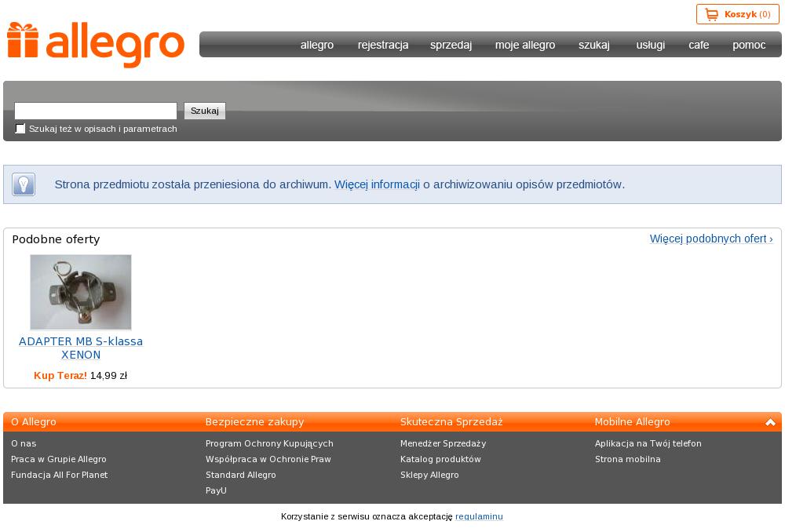Screen dimensions: 785x532
Task: Enable search in descriptions and parameters checkbox
Action: [20, 129]
